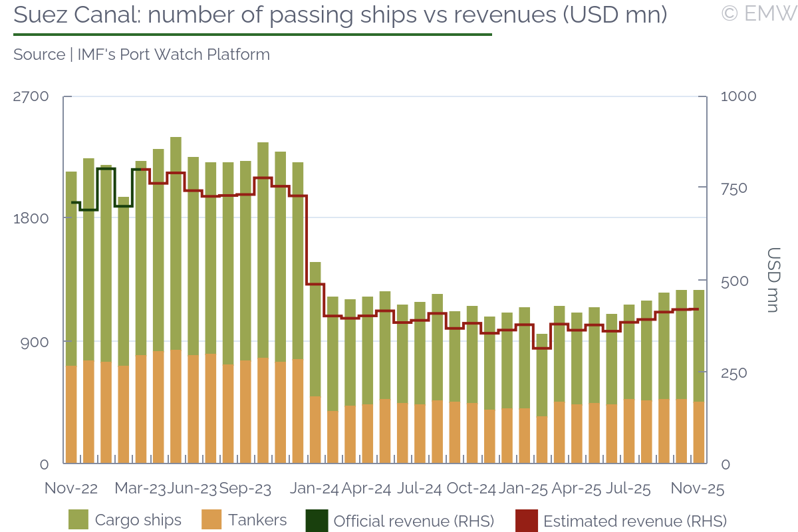Screen dimensions: 798x532
Task: Click the Cargo ships legend color swatch
Action: pyautogui.click(x=78, y=520)
